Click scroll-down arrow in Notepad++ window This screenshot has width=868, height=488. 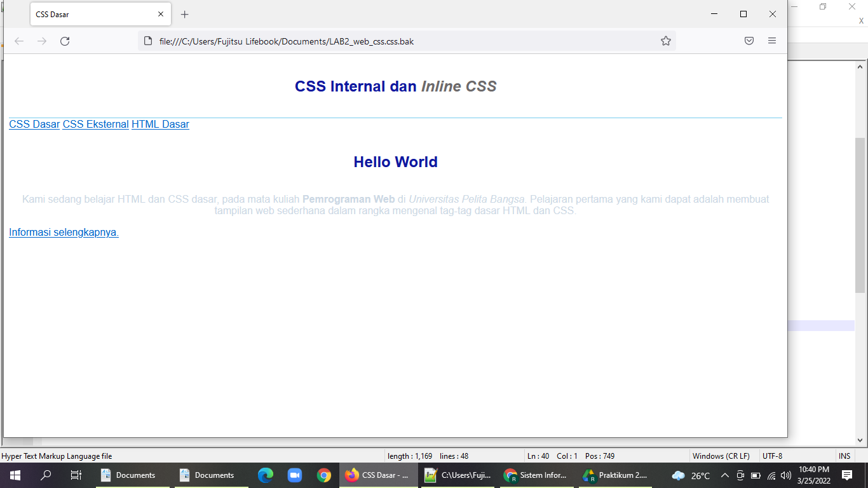860,440
